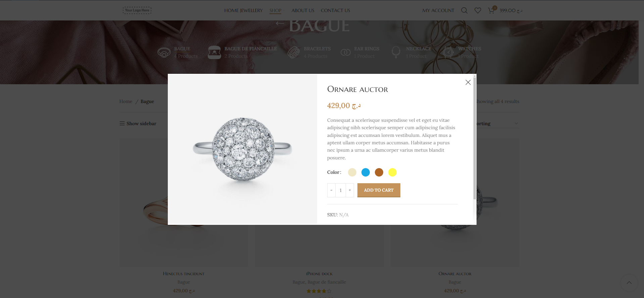Open the About Us menu item
This screenshot has height=298, width=644.
303,10
